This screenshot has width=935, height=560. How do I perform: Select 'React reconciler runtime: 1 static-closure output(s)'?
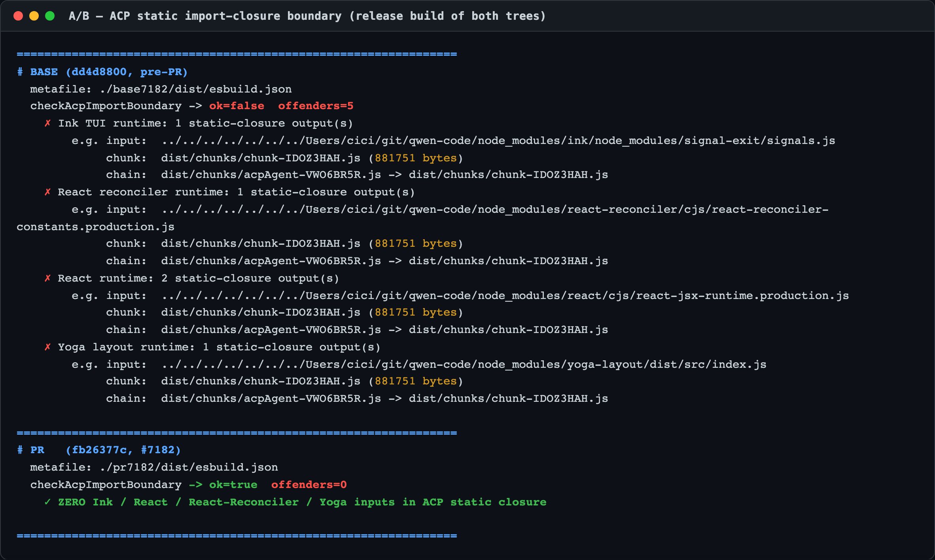pos(236,192)
